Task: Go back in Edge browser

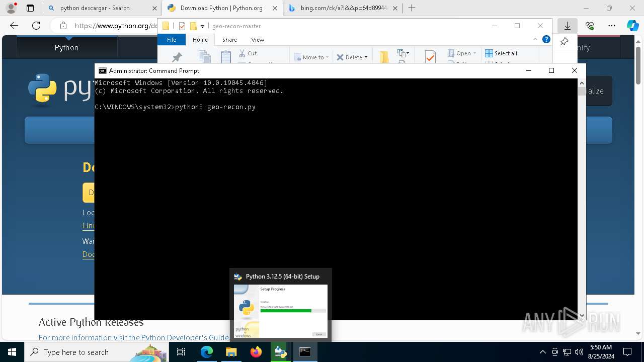Action: click(x=14, y=26)
